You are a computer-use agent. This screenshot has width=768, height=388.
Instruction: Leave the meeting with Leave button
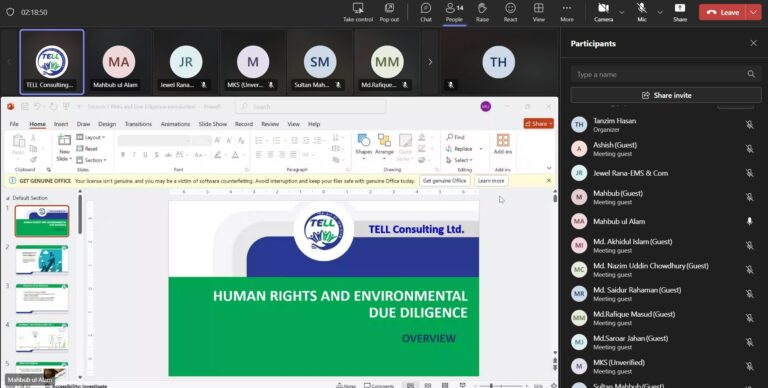click(x=723, y=12)
